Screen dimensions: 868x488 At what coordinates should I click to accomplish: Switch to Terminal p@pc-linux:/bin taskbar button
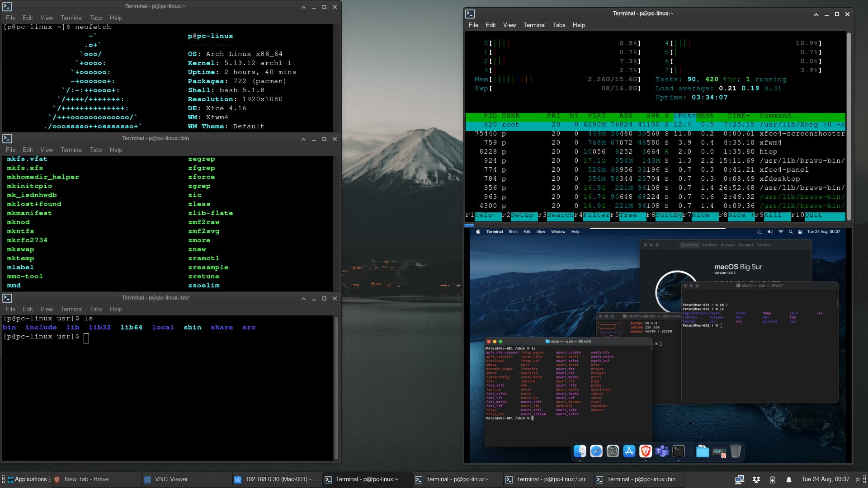tap(639, 479)
